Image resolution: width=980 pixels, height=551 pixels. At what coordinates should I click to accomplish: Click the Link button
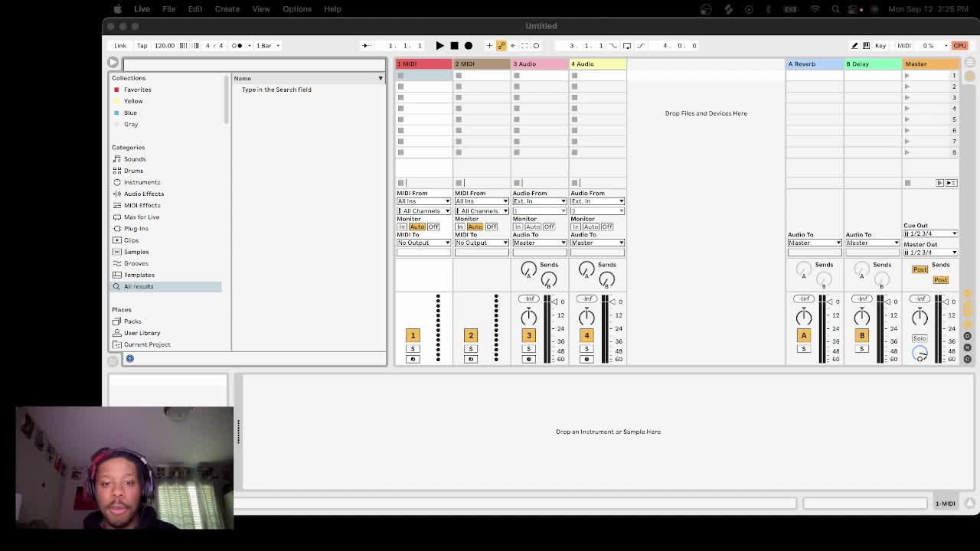coord(120,45)
